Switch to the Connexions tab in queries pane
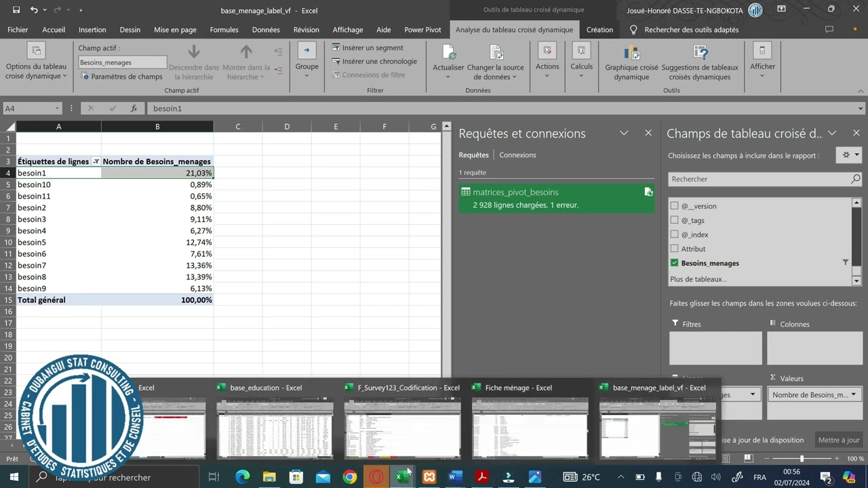Image resolution: width=868 pixels, height=488 pixels. (x=517, y=155)
